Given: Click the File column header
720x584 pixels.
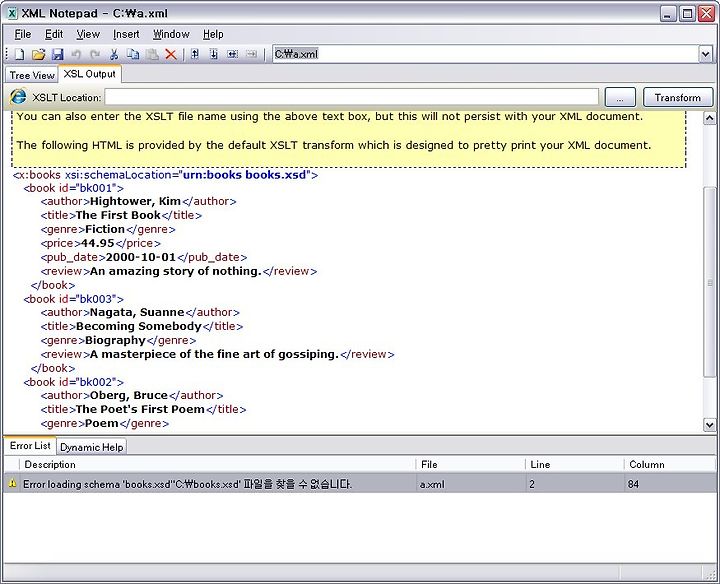Looking at the screenshot, I should coord(470,464).
